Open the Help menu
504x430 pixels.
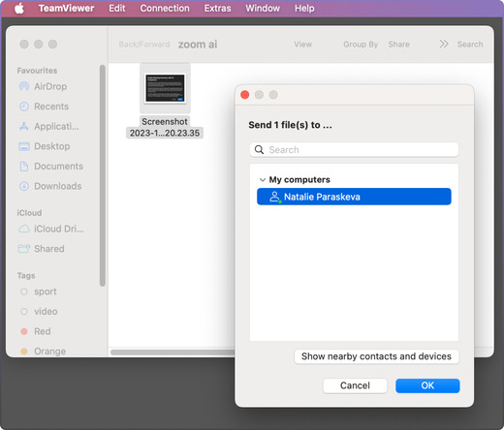coord(304,8)
